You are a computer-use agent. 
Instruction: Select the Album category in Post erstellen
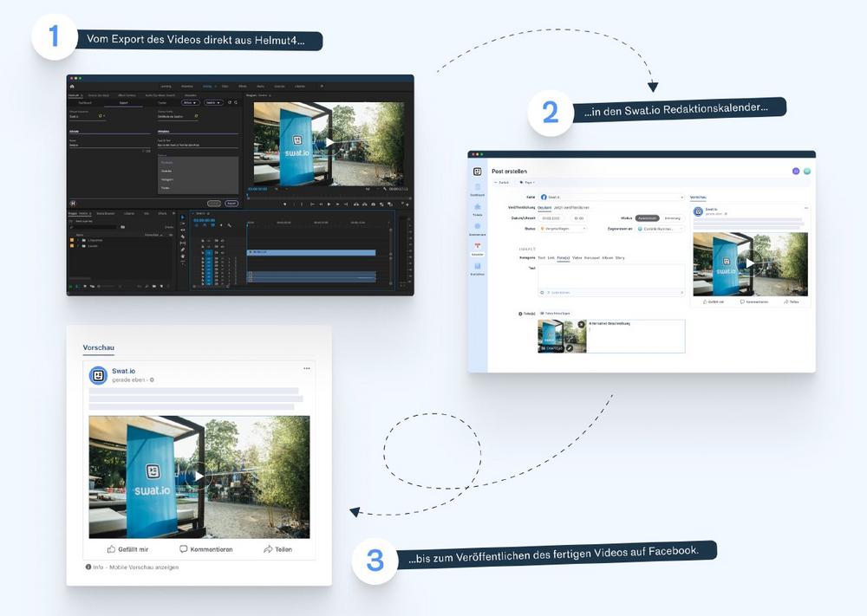[607, 258]
